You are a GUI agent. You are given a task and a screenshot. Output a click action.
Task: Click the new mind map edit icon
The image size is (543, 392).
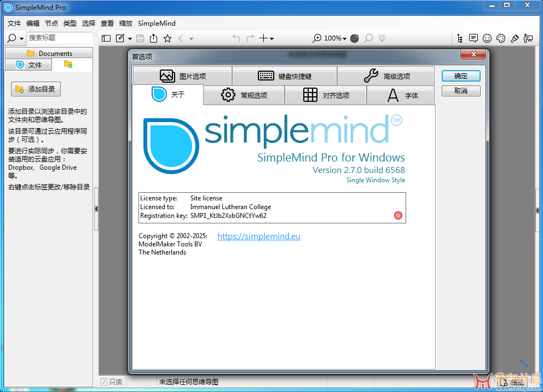pos(120,38)
